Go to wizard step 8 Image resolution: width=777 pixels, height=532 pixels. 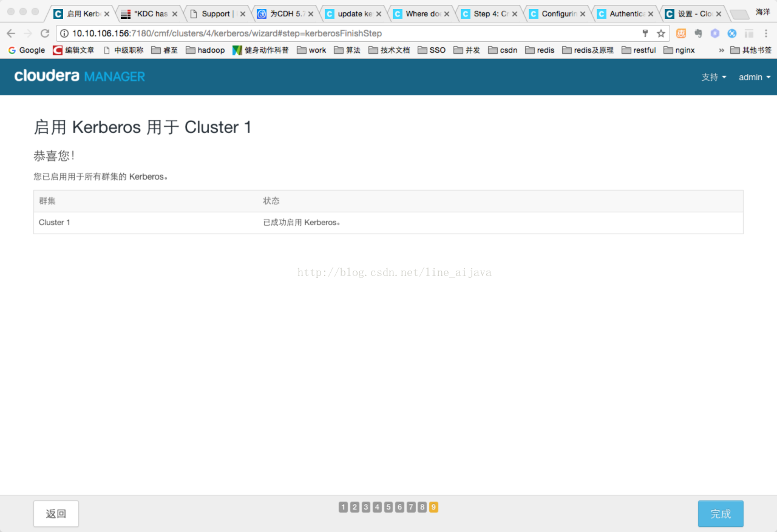422,507
